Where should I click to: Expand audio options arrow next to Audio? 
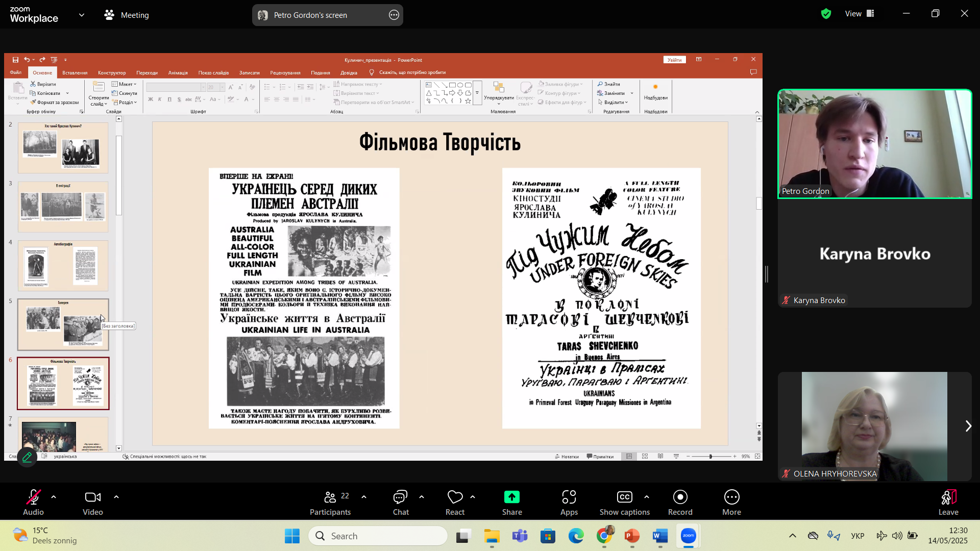pos(54,497)
